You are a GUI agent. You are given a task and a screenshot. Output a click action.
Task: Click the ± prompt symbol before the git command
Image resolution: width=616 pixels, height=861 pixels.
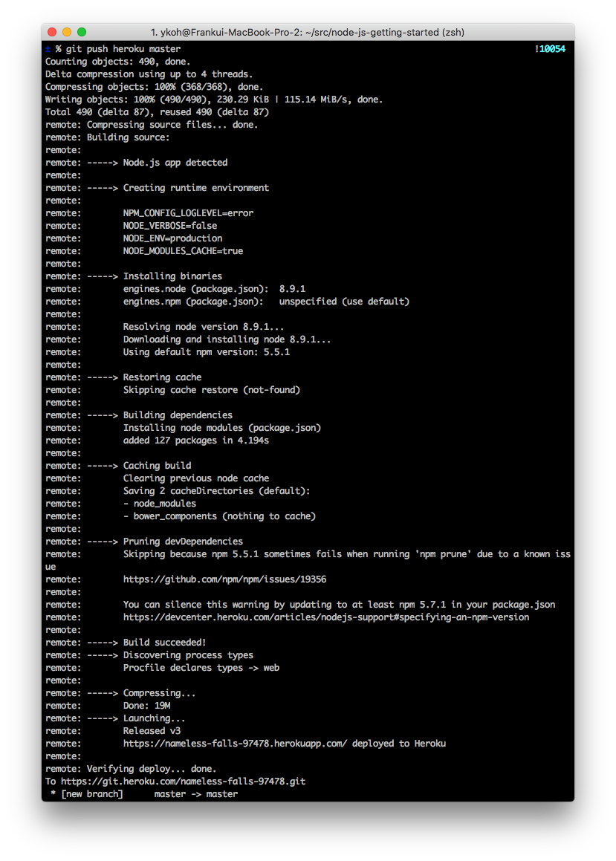point(48,48)
